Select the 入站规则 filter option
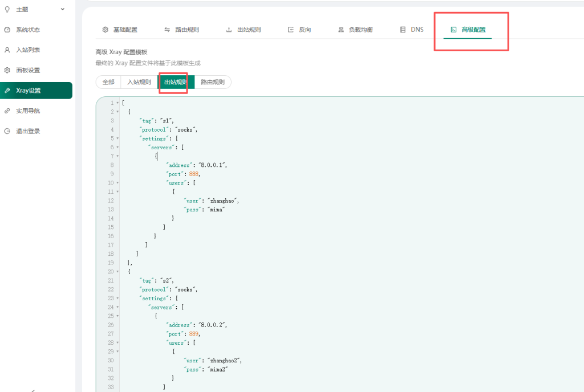The image size is (584, 392). tap(139, 82)
